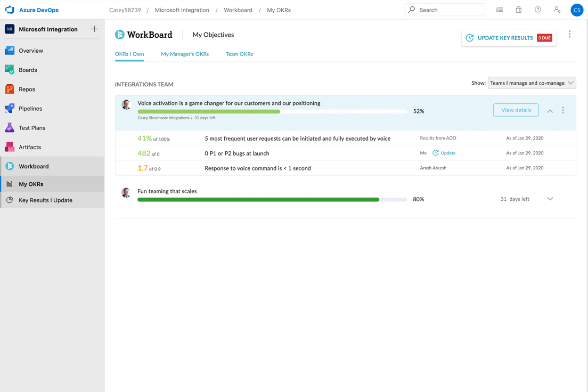Click the Update Key Results button

coord(505,38)
